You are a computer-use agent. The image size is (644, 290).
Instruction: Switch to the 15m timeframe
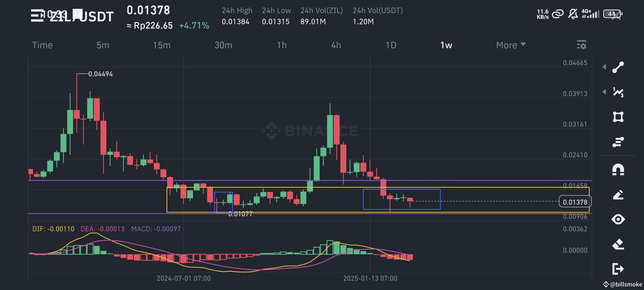pyautogui.click(x=161, y=45)
